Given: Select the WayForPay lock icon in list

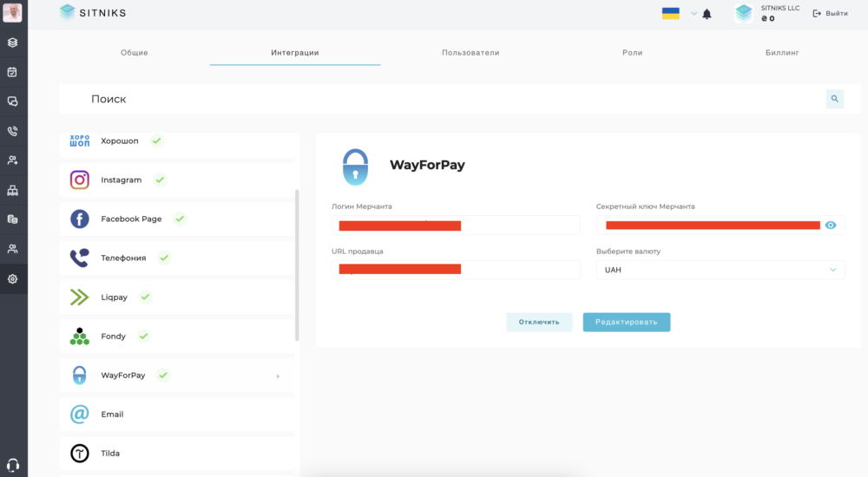Looking at the screenshot, I should [80, 376].
